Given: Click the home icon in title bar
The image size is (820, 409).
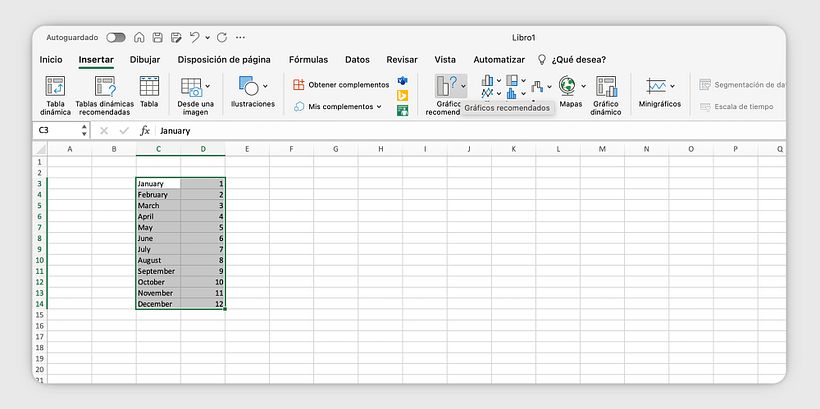Looking at the screenshot, I should click(139, 38).
